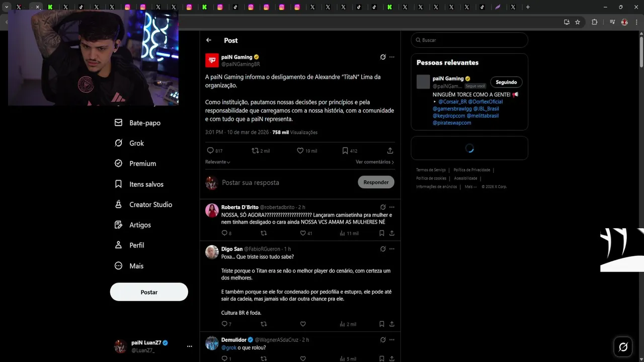This screenshot has height=362, width=644.
Task: Bookmark the main post showing 412
Action: click(345, 150)
